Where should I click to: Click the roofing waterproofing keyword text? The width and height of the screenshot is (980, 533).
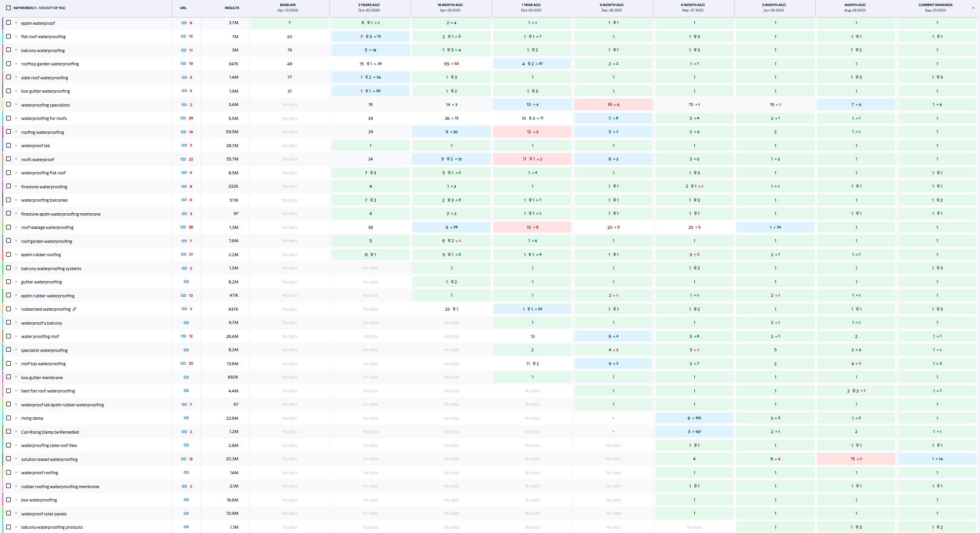tap(42, 132)
